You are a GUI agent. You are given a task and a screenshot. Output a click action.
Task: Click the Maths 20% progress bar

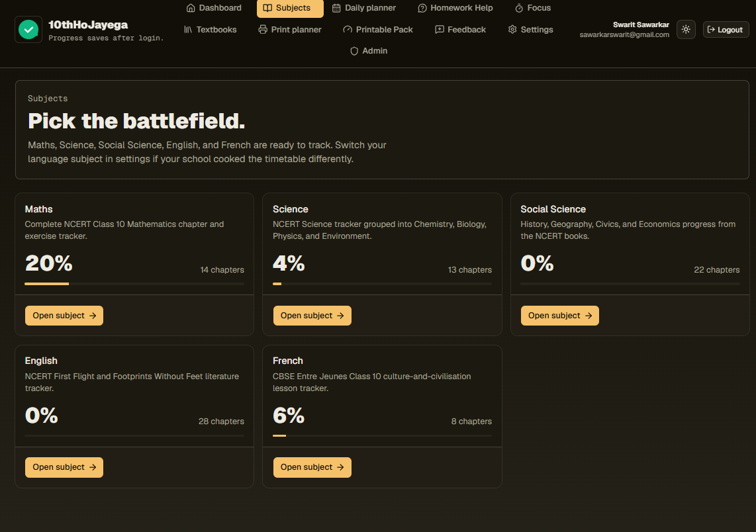click(134, 284)
